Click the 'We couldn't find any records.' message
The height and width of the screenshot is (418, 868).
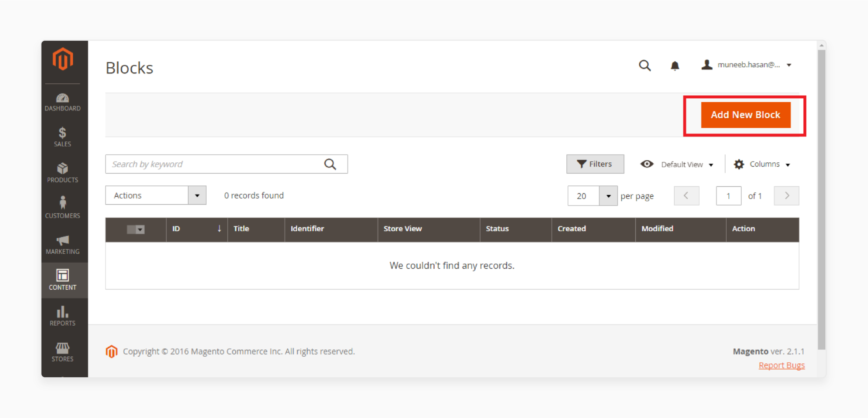[x=452, y=265]
